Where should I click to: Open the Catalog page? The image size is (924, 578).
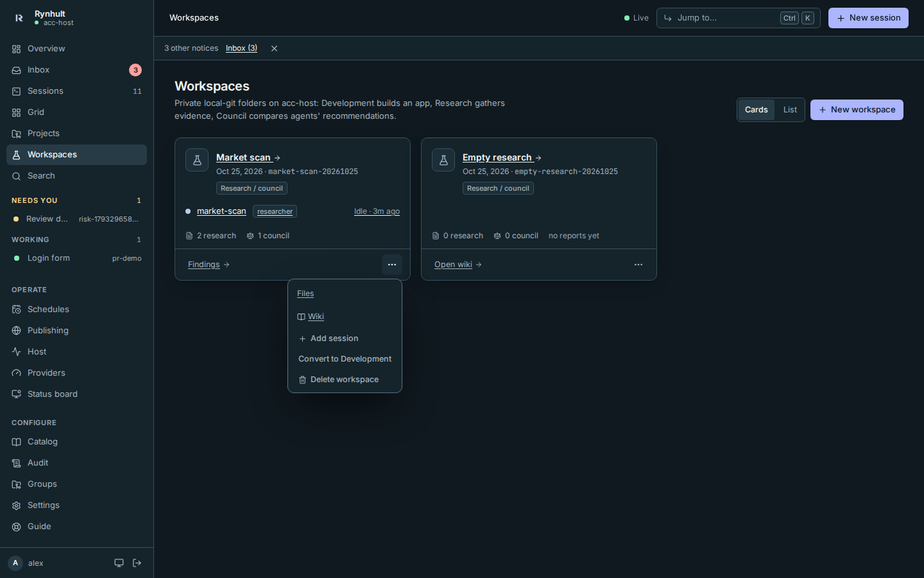76,442
